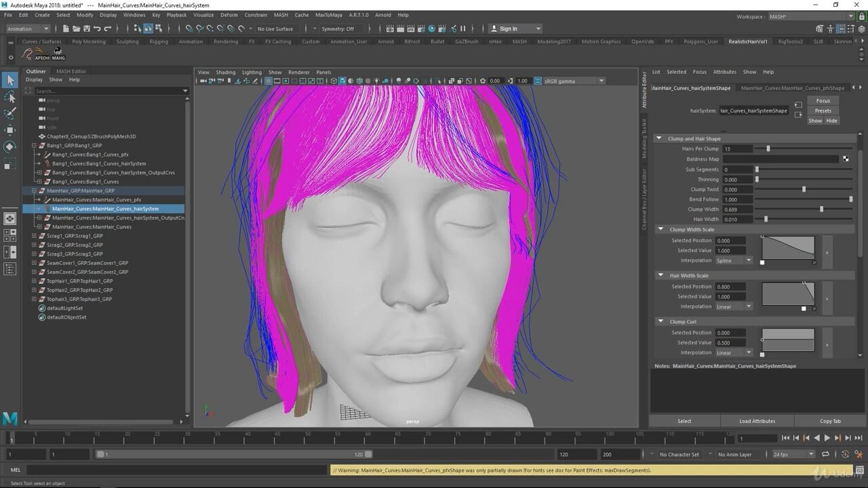Screen dimensions: 868x488
Task: Toggle the loop playback icon
Action: point(825,454)
